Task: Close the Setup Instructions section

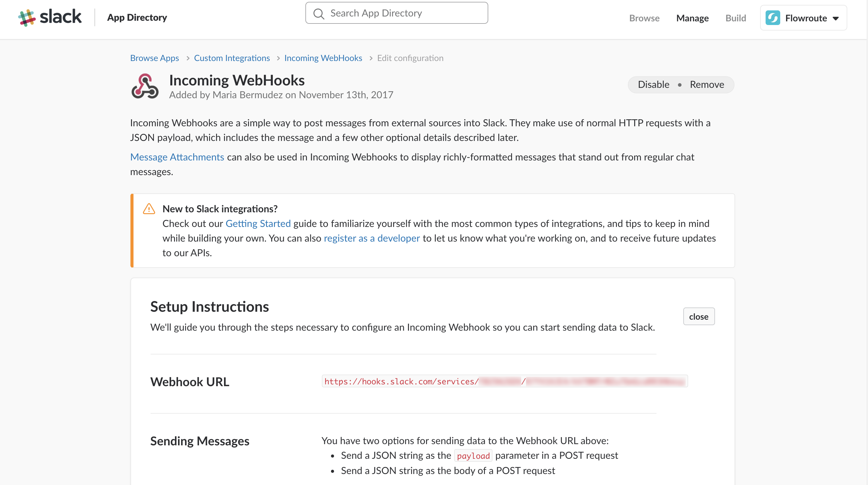Action: click(699, 316)
